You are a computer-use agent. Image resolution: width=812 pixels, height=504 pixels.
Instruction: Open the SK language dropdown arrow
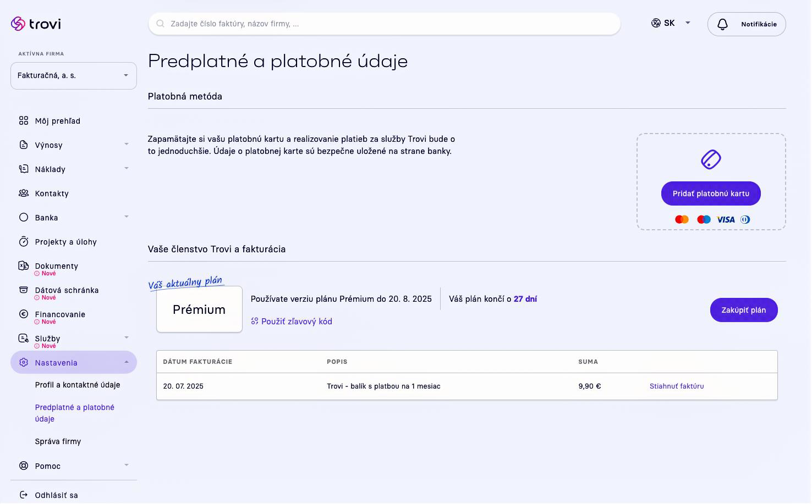[x=688, y=23]
